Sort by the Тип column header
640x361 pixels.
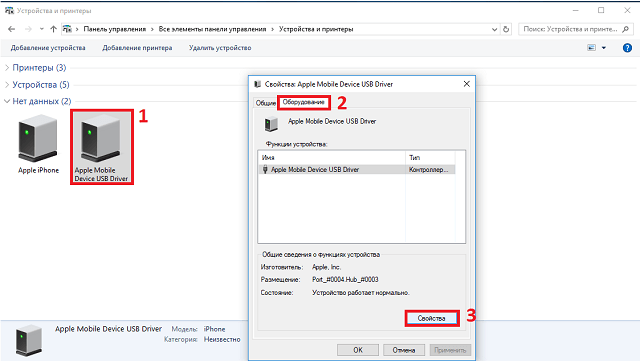[x=430, y=157]
